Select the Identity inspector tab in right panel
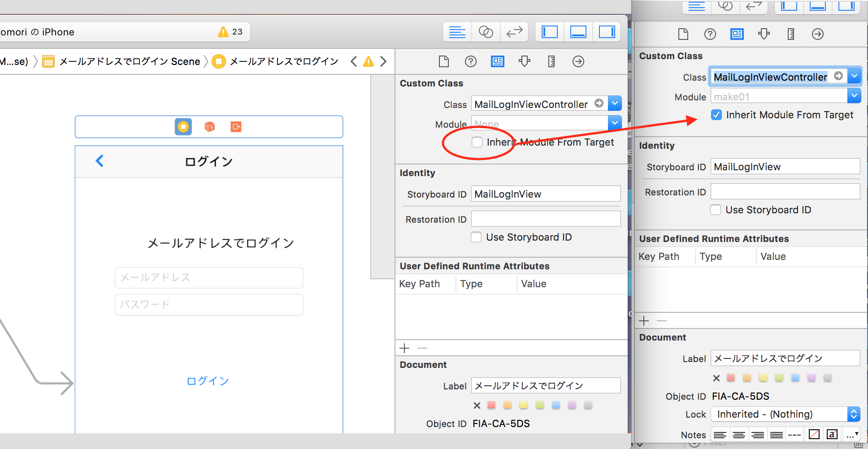This screenshot has height=449, width=868. click(x=737, y=34)
